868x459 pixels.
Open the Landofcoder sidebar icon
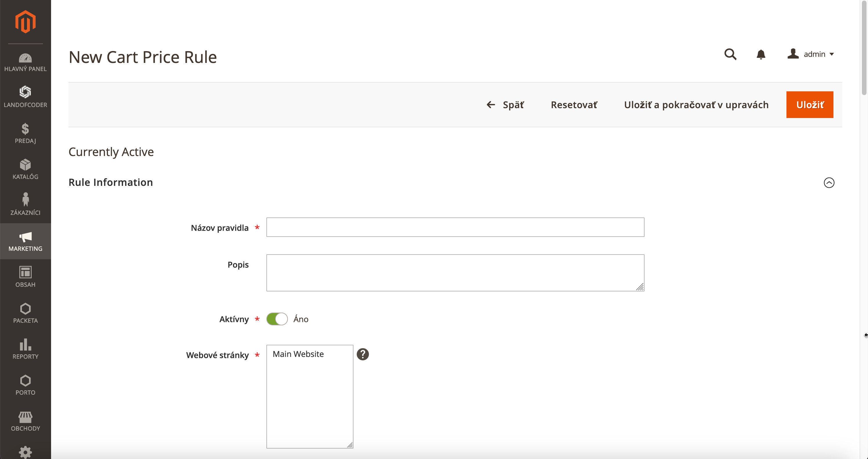[x=25, y=92]
